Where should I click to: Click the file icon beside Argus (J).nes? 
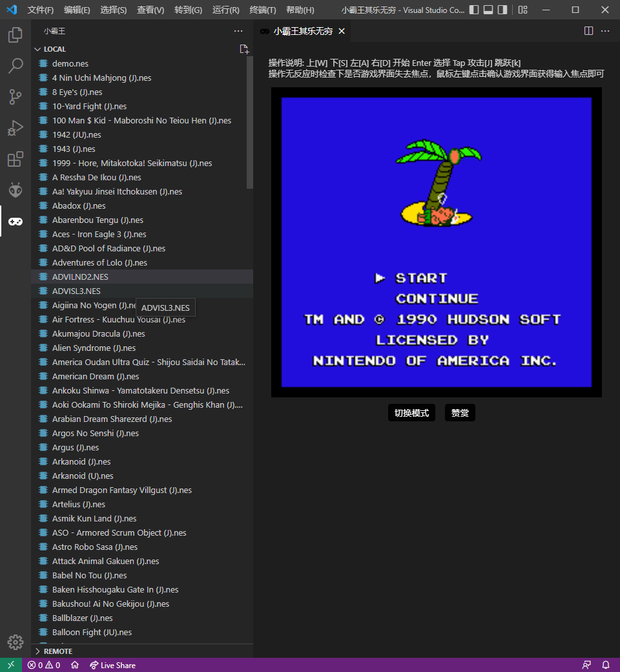pyautogui.click(x=43, y=447)
